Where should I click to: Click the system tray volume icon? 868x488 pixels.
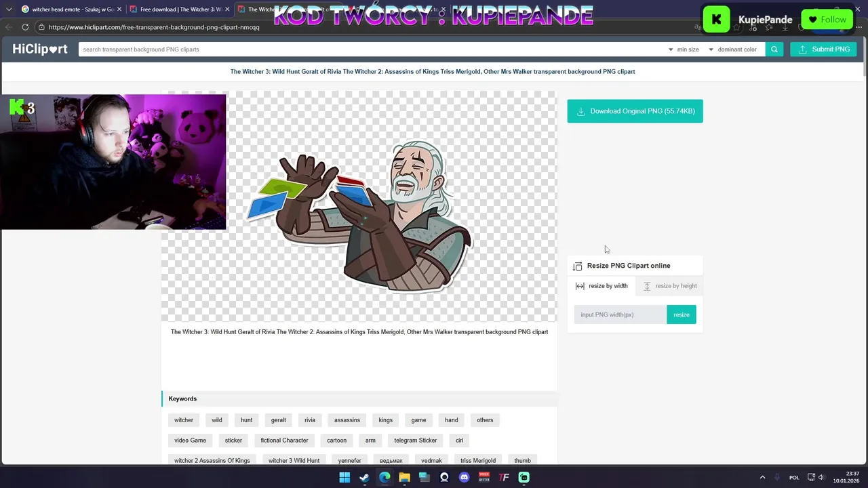point(821,477)
